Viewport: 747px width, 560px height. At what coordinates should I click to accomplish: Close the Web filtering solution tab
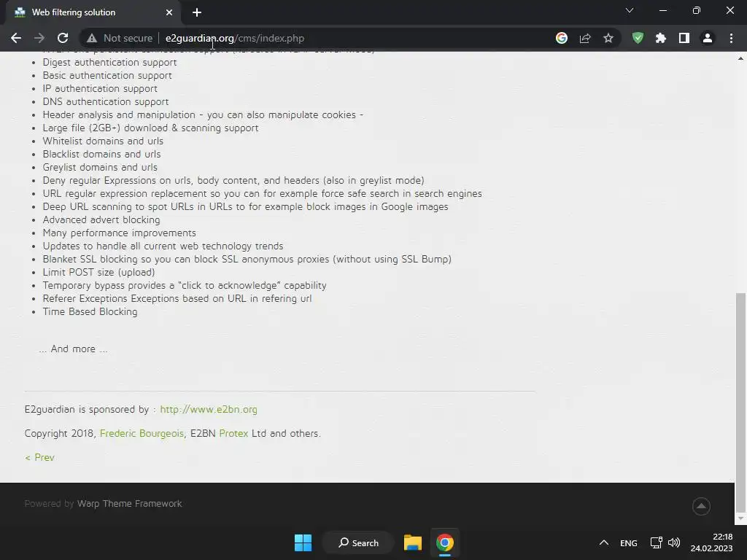pyautogui.click(x=169, y=12)
